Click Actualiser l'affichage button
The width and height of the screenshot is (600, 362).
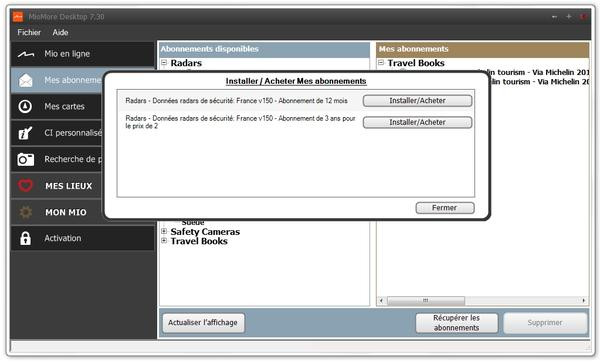coord(203,323)
